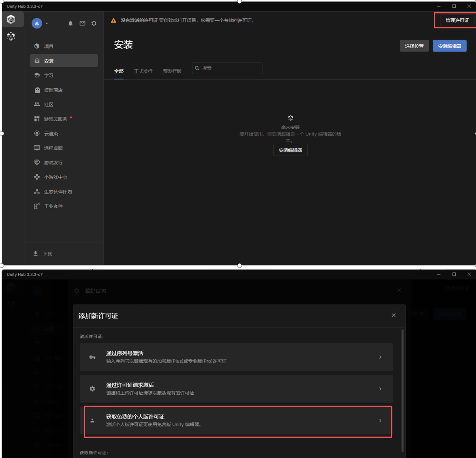The image size is (476, 458).
Task: Click the Unity Hub logo icon
Action: click(11, 19)
